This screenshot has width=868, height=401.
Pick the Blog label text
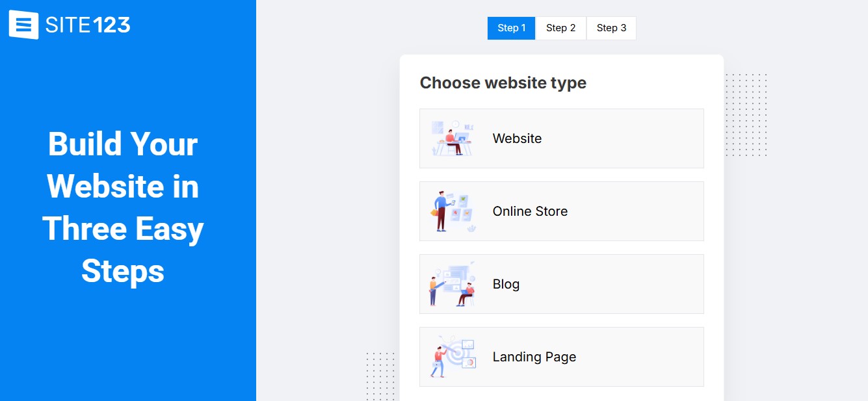pos(506,284)
